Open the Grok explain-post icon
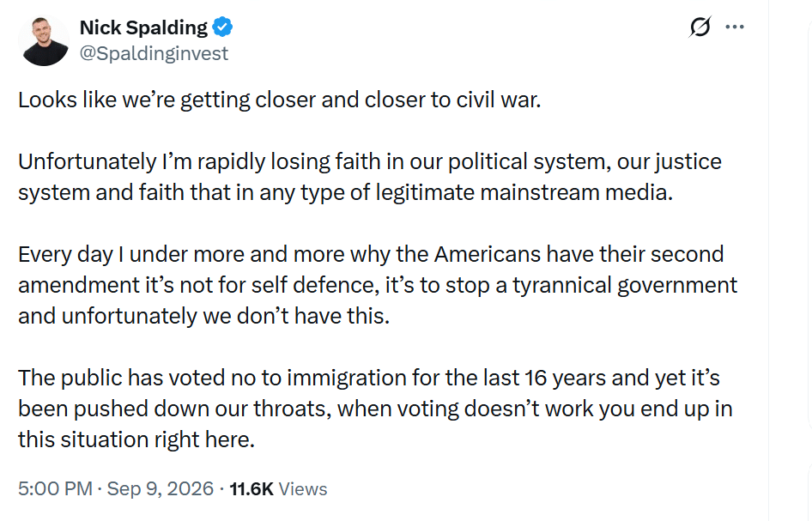 (x=700, y=27)
